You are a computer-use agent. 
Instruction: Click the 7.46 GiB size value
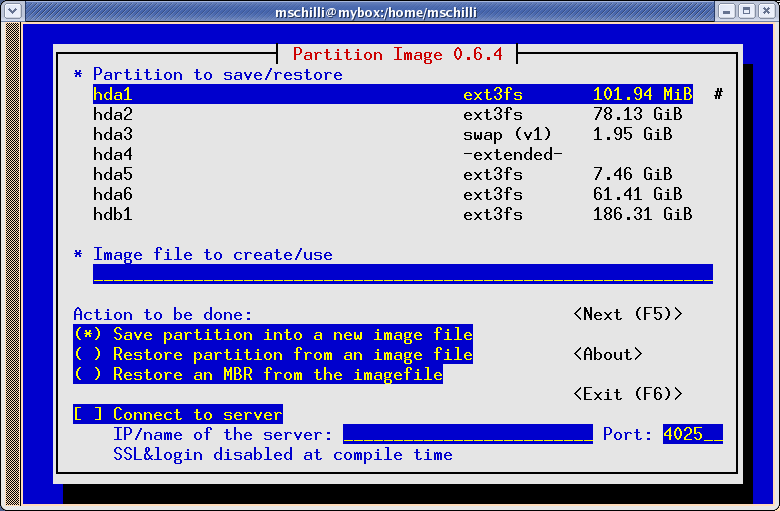(633, 174)
